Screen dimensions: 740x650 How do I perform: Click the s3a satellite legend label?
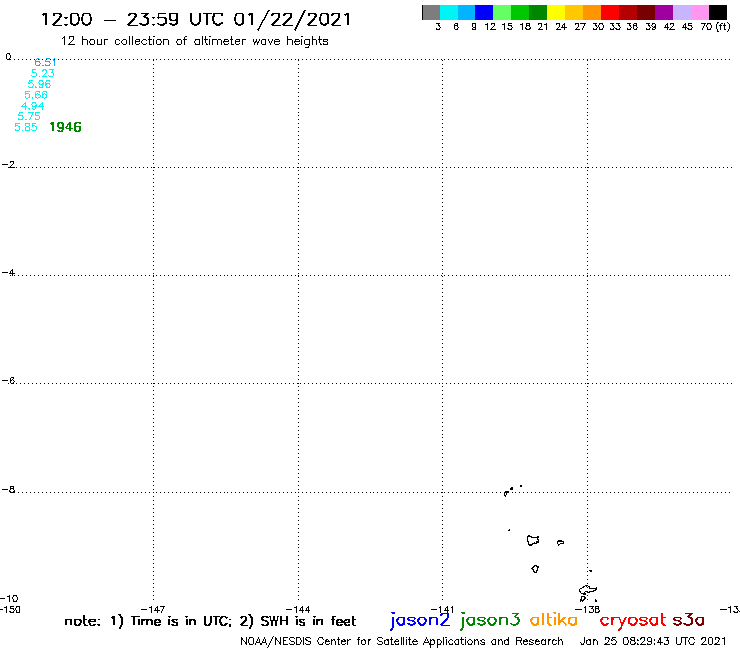click(x=689, y=620)
